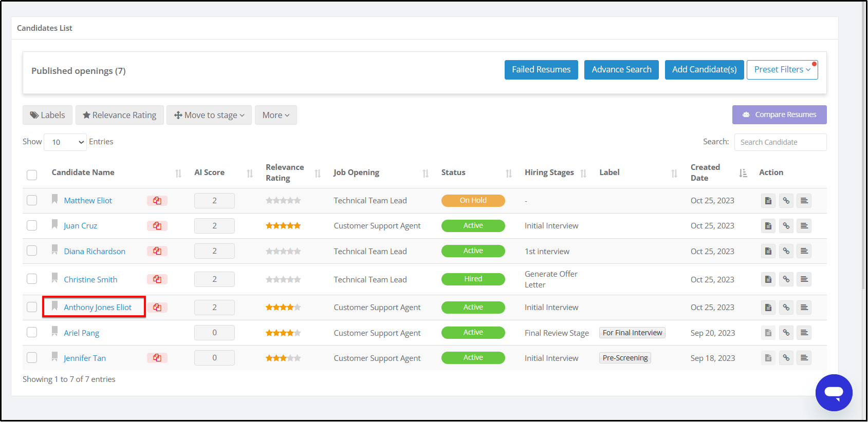The width and height of the screenshot is (868, 422).
Task: Sort by Hiring Stages column arrows
Action: click(583, 174)
